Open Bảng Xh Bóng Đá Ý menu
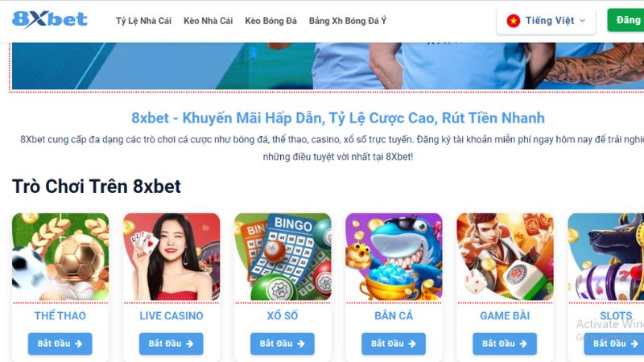The height and width of the screenshot is (362, 644). click(348, 21)
